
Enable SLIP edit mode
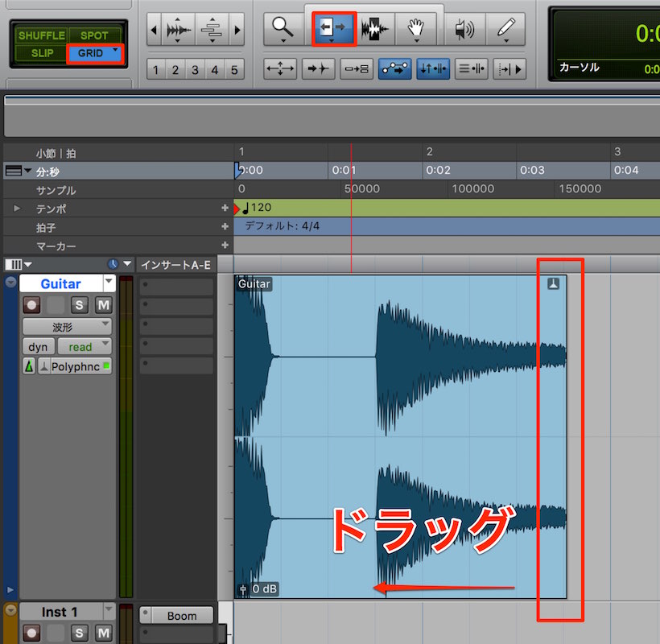(x=41, y=53)
